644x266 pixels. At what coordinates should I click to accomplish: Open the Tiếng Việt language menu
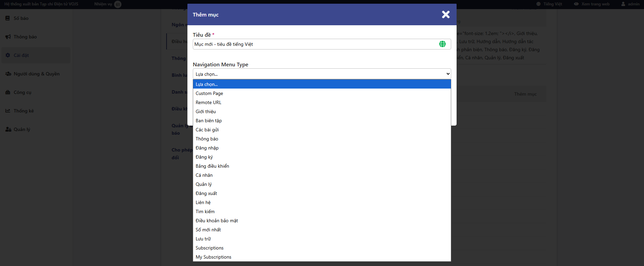552,4
